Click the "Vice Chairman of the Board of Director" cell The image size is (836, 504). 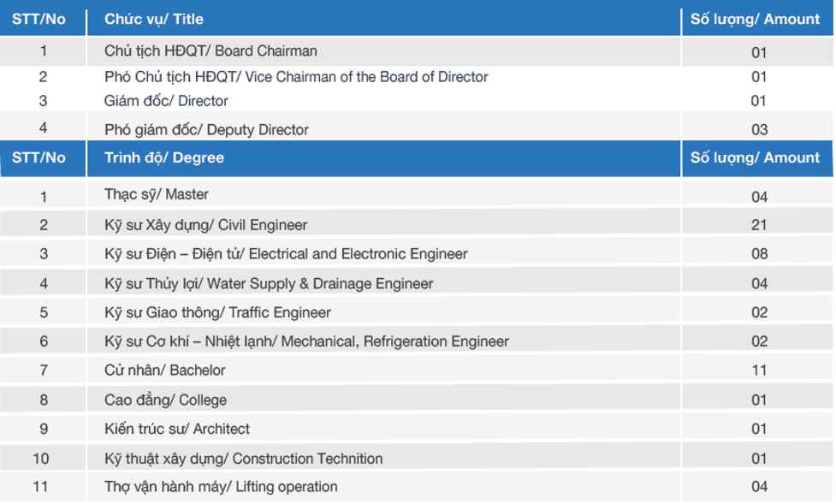(x=383, y=77)
